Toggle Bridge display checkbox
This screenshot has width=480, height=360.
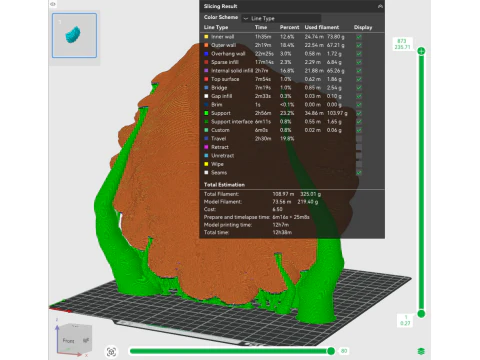pyautogui.click(x=359, y=88)
